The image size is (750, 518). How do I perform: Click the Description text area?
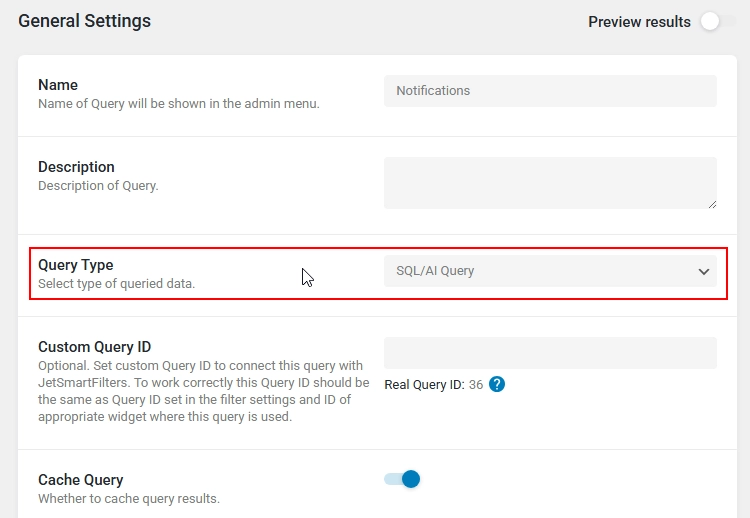(x=550, y=183)
